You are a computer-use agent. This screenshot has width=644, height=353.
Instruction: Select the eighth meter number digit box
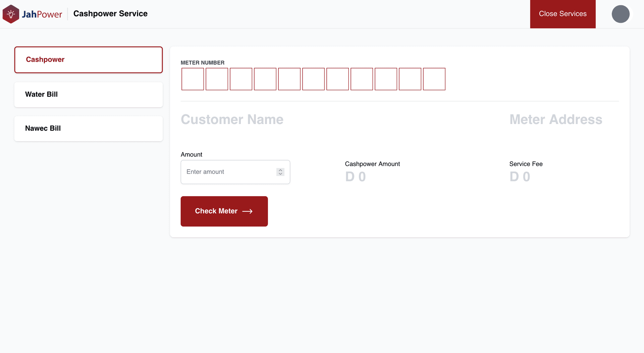[x=362, y=79]
